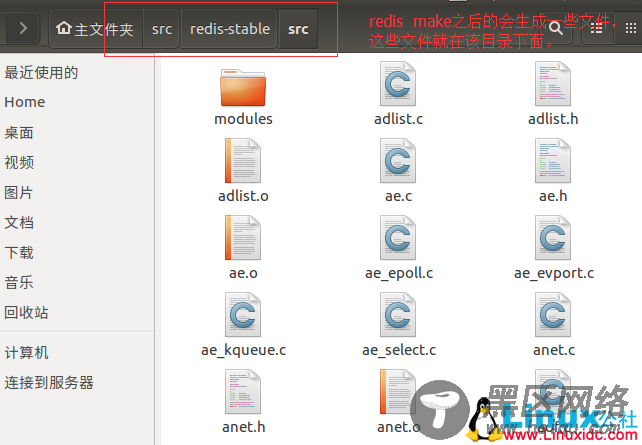Select the anet.c file icon
Screen dimensions: 642x445
pyautogui.click(x=553, y=314)
